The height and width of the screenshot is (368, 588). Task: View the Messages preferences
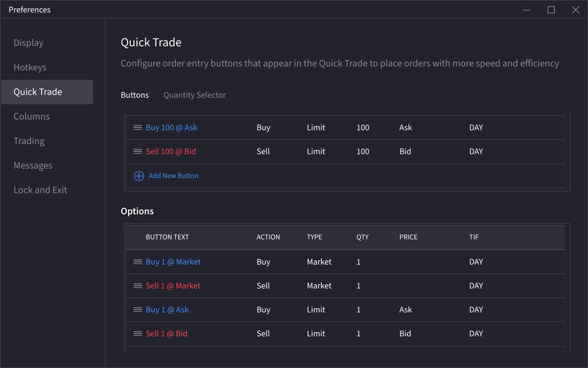[32, 165]
